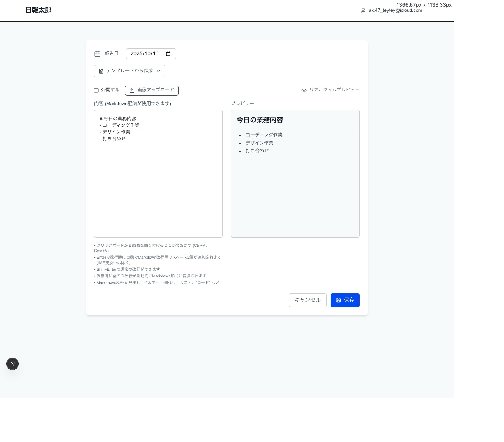This screenshot has height=442, width=504.
Task: Click the user email address in header
Action: point(395,11)
